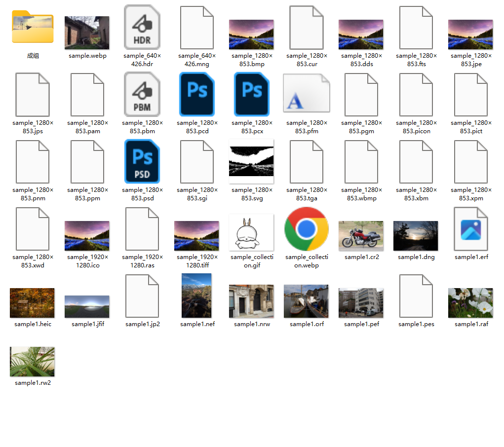The image size is (504, 447).
Task: Select the sample1.nef mountain thumbnail
Action: pyautogui.click(x=197, y=296)
